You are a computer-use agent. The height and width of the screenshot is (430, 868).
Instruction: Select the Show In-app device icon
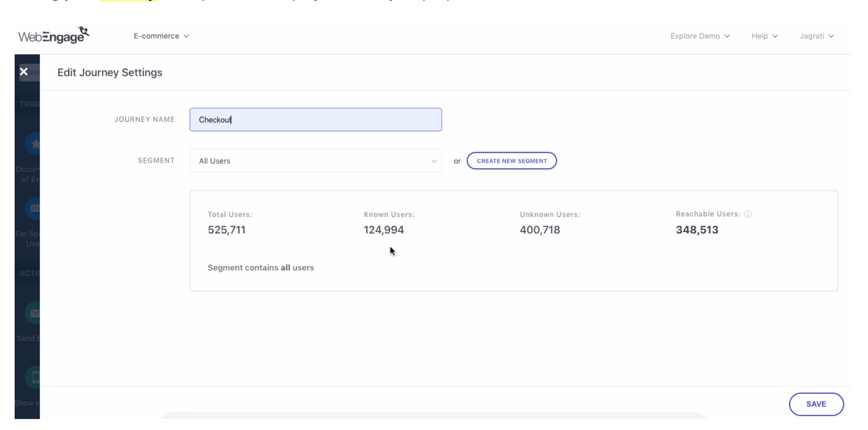(34, 377)
